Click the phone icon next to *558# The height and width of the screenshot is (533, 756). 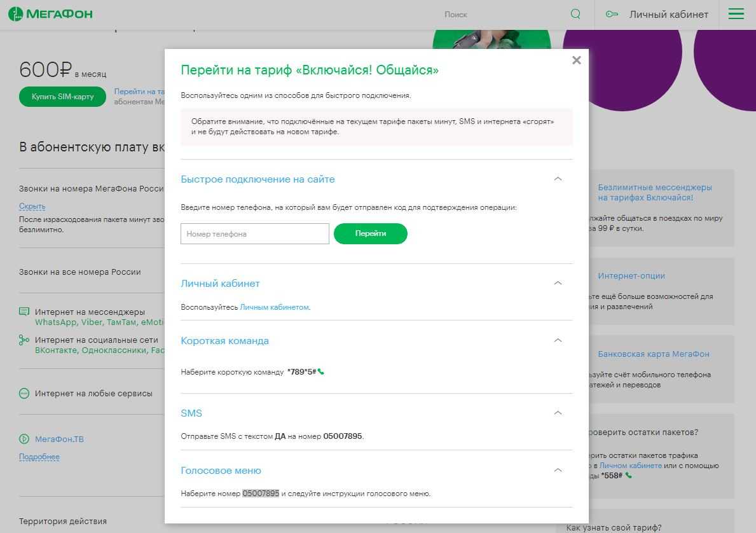(x=629, y=475)
